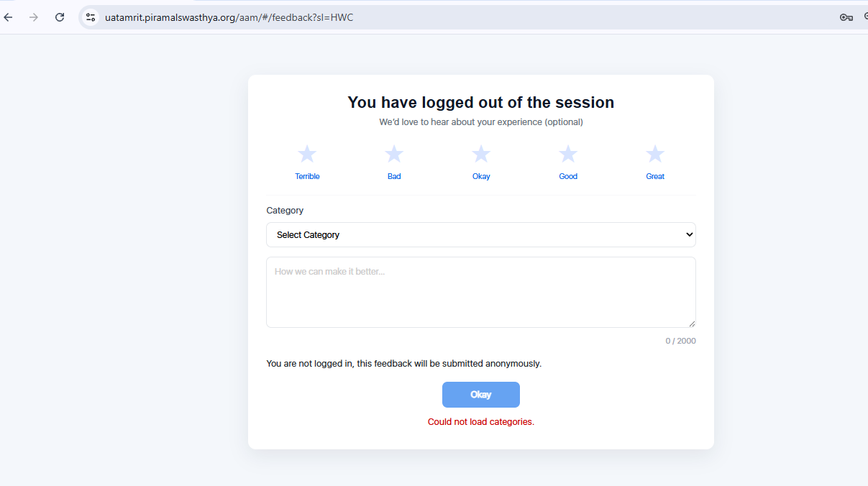Open the saved passwords key icon

[846, 17]
